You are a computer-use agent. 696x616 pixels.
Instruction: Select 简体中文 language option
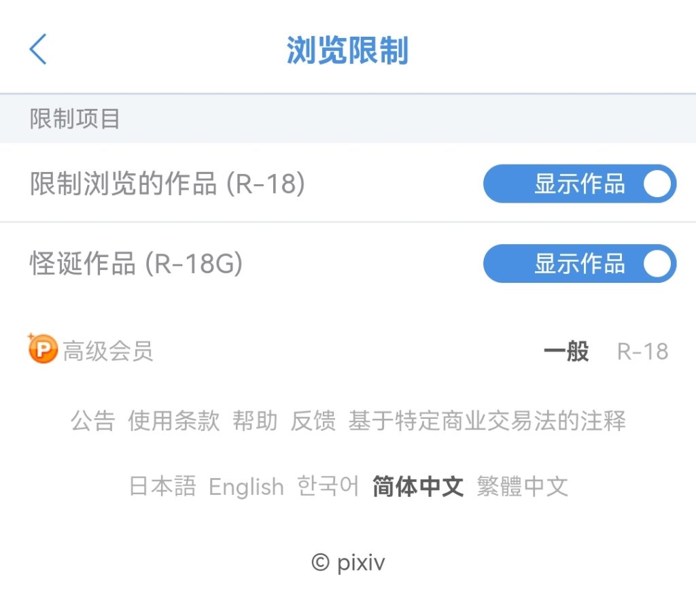coord(418,487)
